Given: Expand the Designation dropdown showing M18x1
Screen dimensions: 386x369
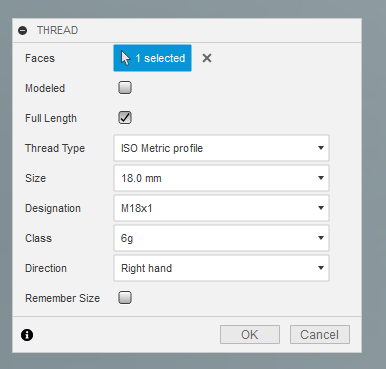Looking at the screenshot, I should pos(221,208).
